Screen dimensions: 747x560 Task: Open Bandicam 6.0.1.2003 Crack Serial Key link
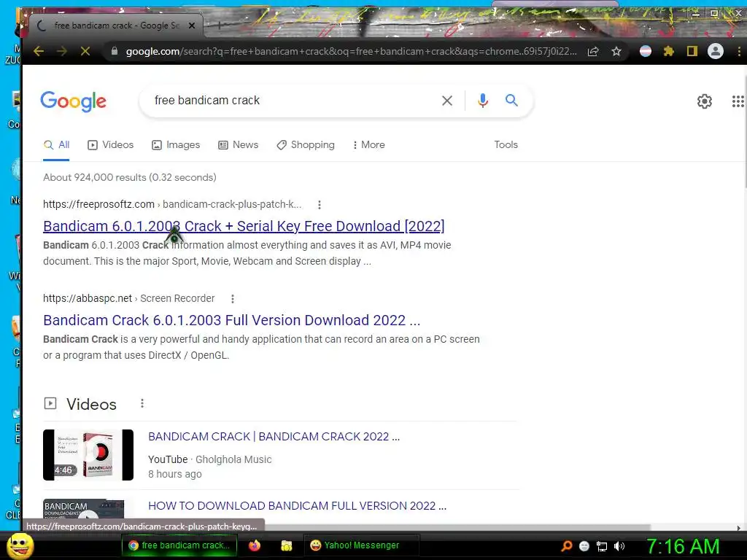244,226
